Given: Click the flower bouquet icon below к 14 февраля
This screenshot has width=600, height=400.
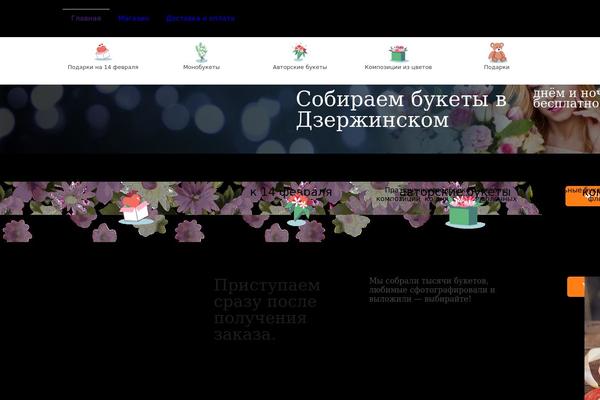Looking at the screenshot, I should pyautogui.click(x=298, y=210).
